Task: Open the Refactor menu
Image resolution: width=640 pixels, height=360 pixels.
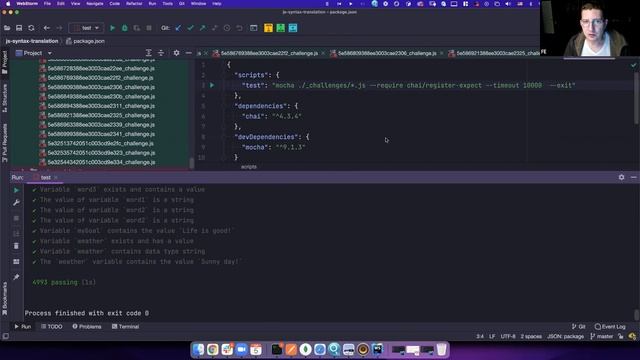Action: (134, 4)
